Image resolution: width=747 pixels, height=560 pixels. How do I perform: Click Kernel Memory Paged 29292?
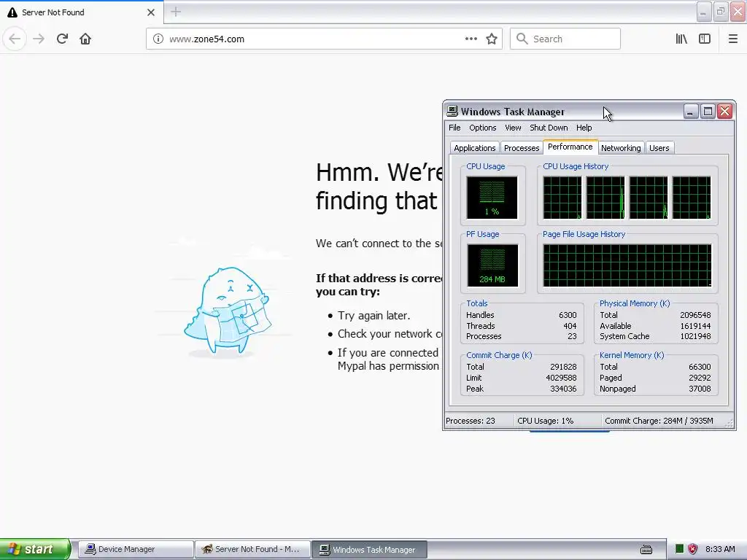pos(700,378)
